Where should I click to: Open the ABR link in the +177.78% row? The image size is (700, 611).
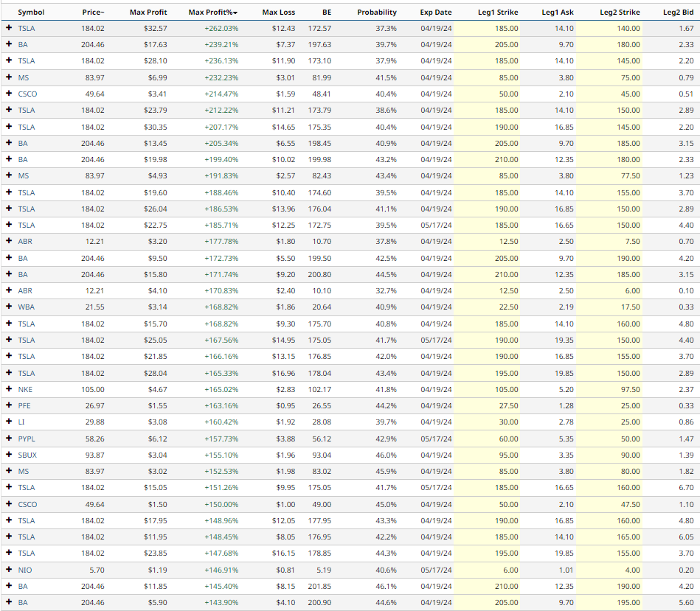[25, 241]
